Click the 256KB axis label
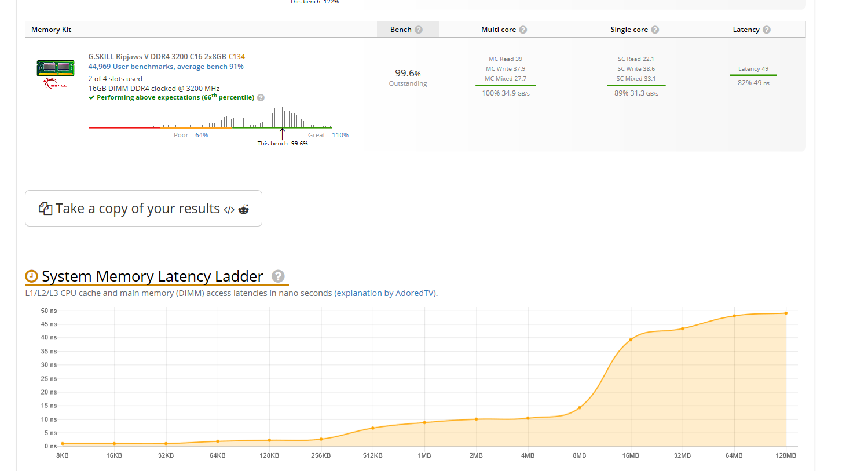 point(321,456)
